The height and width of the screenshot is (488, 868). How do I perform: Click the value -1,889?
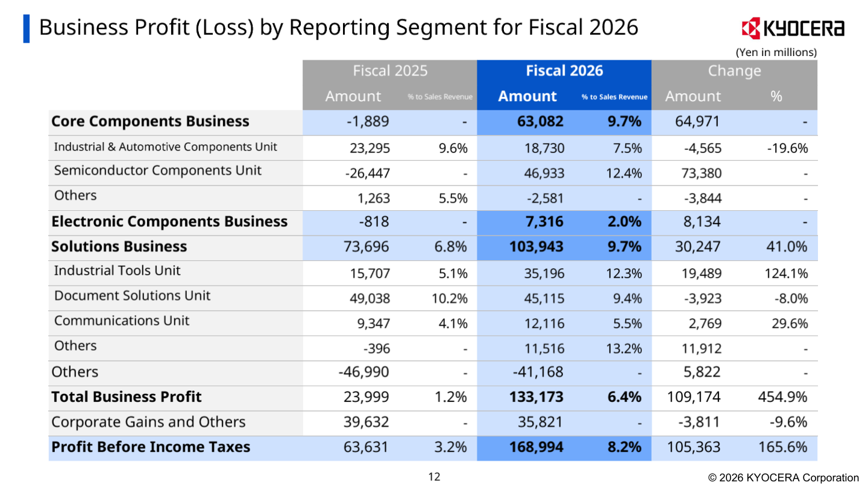(x=368, y=122)
